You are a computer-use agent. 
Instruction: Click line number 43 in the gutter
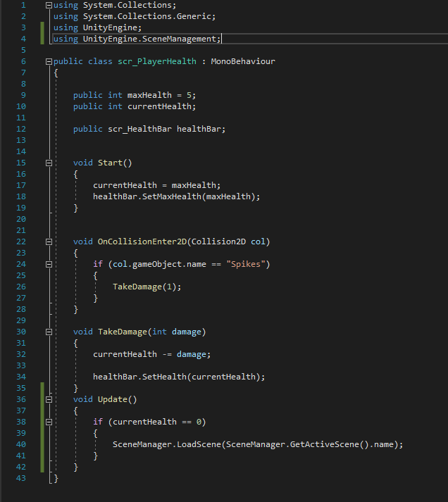(x=21, y=478)
